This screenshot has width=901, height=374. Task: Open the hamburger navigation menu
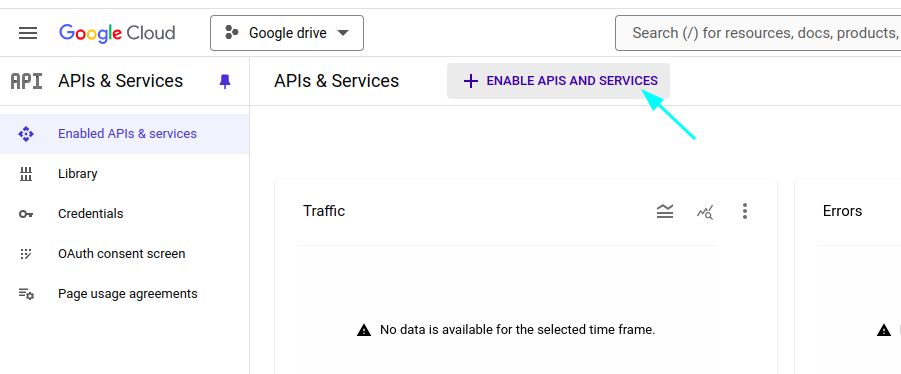point(28,33)
